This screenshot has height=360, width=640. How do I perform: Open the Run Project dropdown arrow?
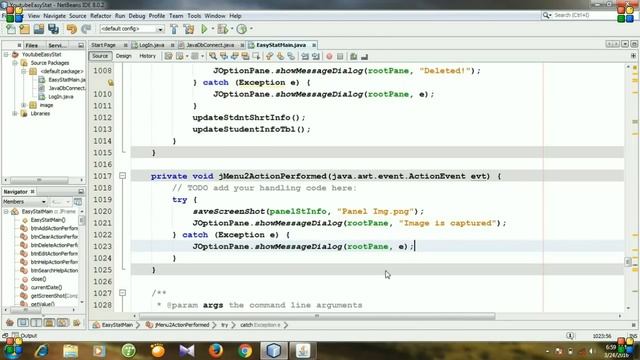coord(212,29)
